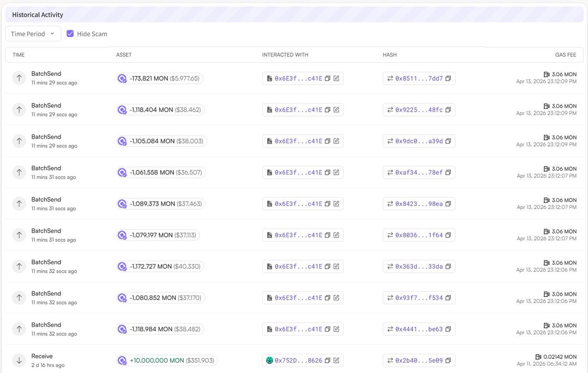The image size is (588, 373).
Task: Click the -1,079,197 MON amount
Action: pos(151,235)
